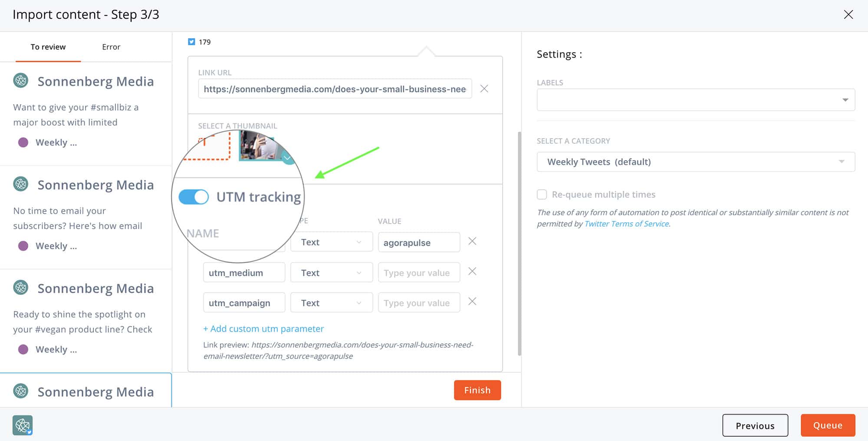Click the orange Finish button

(x=477, y=390)
